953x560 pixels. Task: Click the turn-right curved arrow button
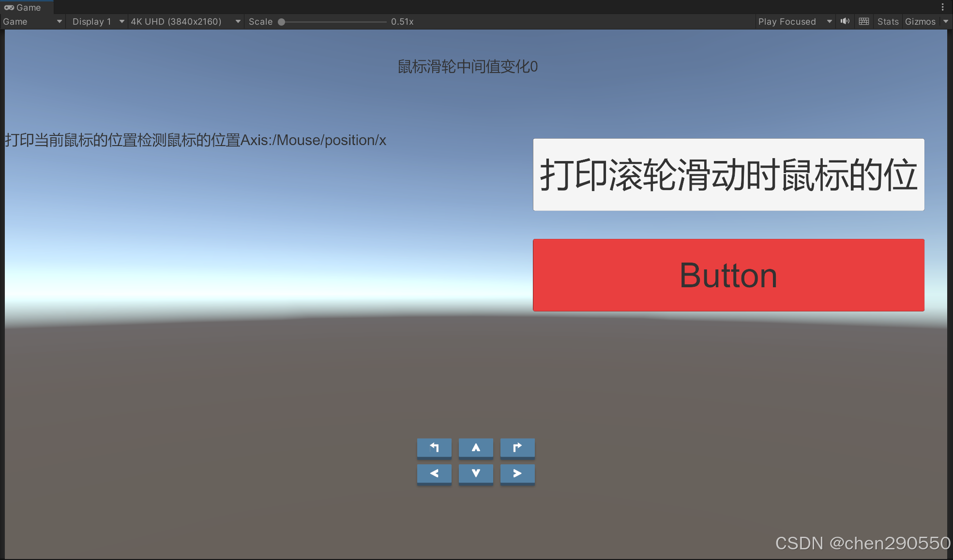pyautogui.click(x=517, y=448)
